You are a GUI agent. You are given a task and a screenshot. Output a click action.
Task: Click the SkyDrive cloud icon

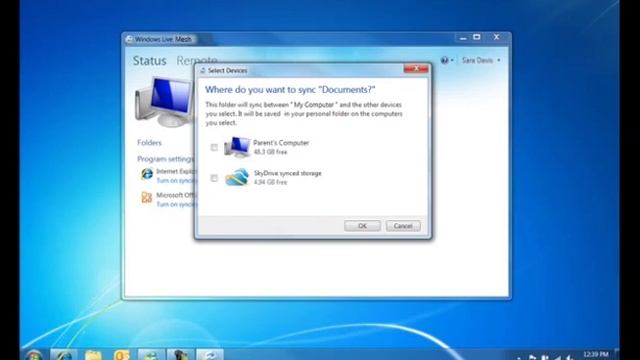click(x=237, y=178)
